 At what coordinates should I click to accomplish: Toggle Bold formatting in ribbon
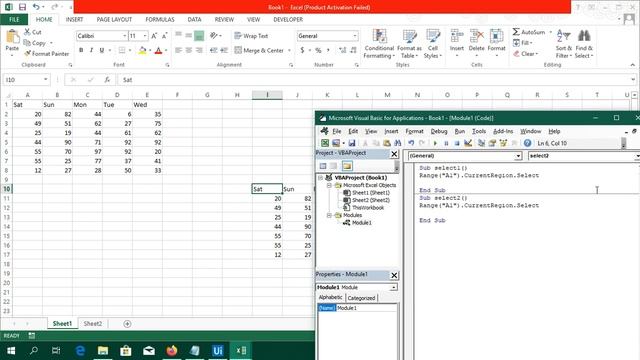(x=81, y=50)
